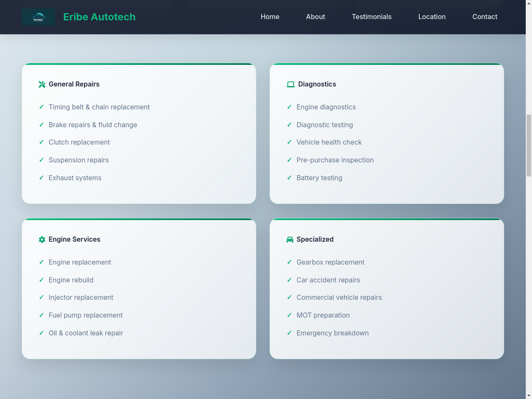Click the gear icon beside Engine Services
The image size is (532, 399).
(x=42, y=240)
